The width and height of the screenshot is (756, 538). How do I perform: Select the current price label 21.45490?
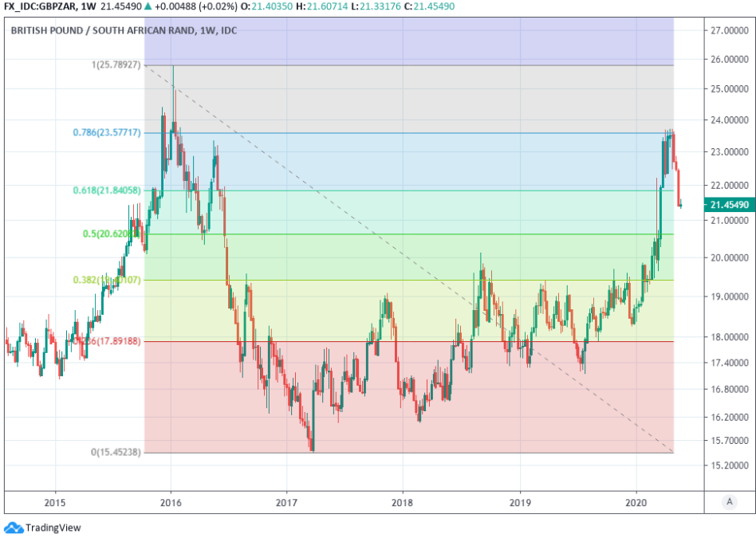(x=730, y=205)
